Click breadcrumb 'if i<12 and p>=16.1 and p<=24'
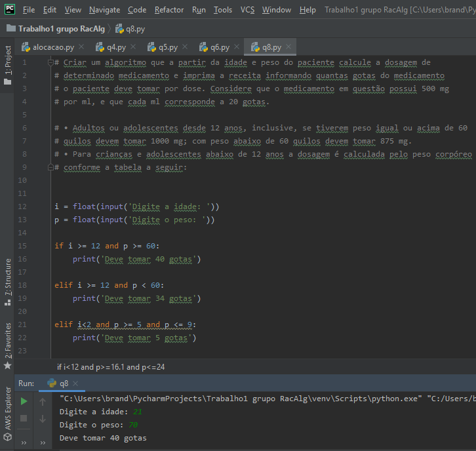Image resolution: width=476 pixels, height=451 pixels. tap(111, 367)
